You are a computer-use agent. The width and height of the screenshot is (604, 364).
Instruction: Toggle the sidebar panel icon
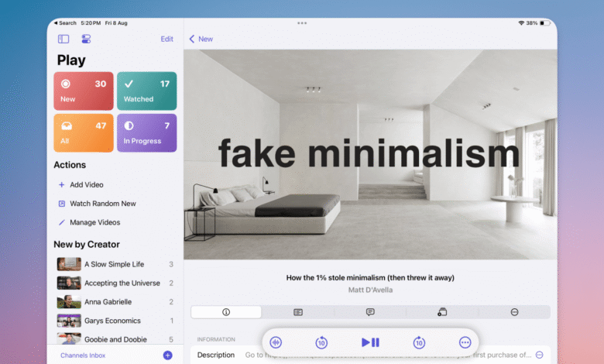tap(63, 39)
